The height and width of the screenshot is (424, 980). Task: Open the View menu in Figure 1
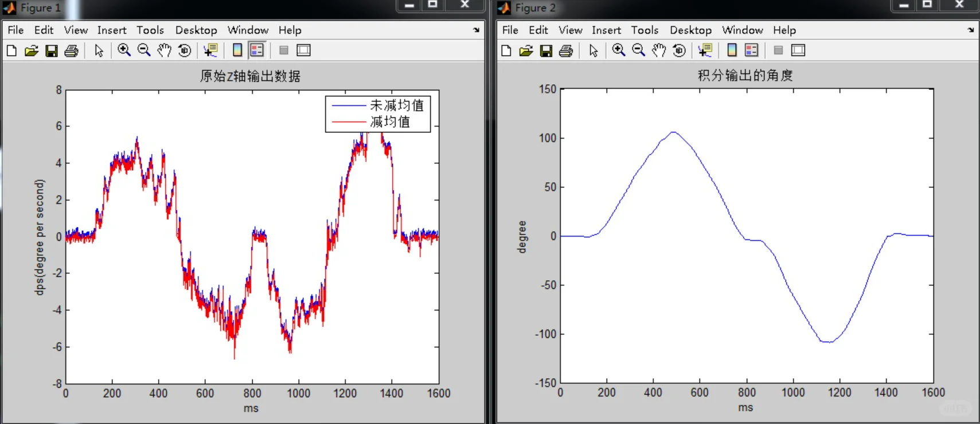pos(76,30)
